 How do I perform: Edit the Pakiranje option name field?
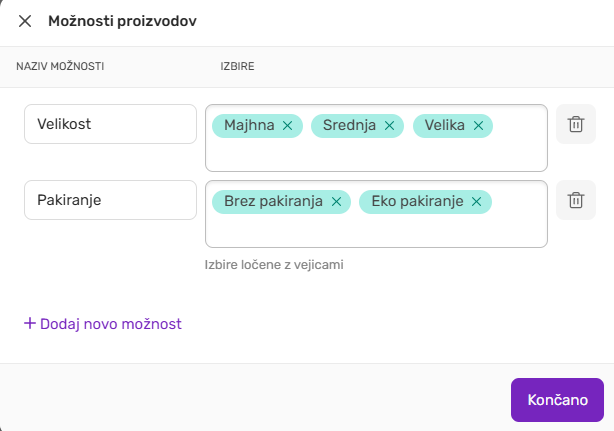pyautogui.click(x=110, y=200)
